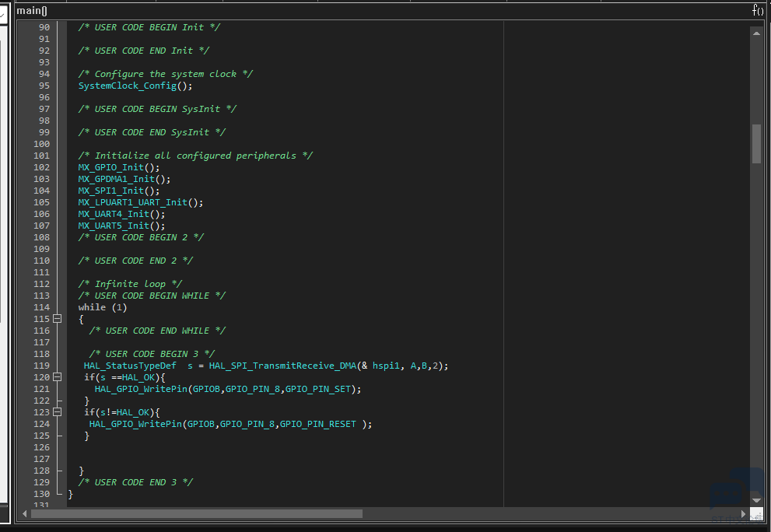Click on MX_GPIO_Init() line

(118, 167)
